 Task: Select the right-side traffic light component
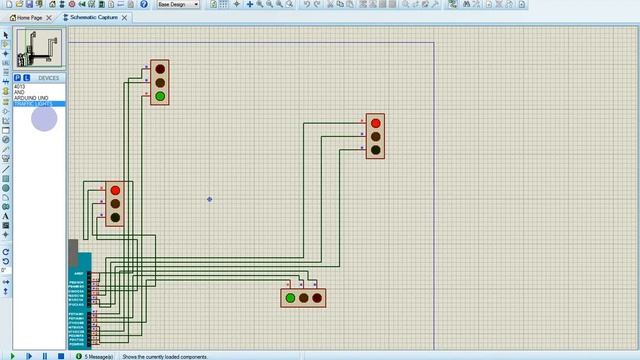(375, 136)
